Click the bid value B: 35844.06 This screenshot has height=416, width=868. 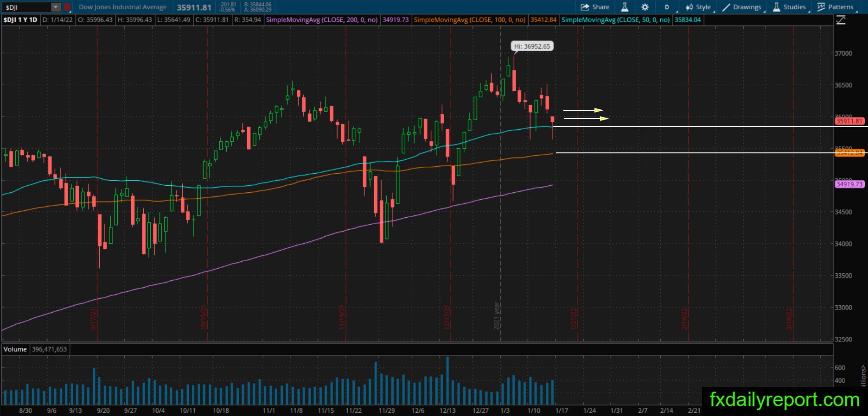tap(258, 5)
